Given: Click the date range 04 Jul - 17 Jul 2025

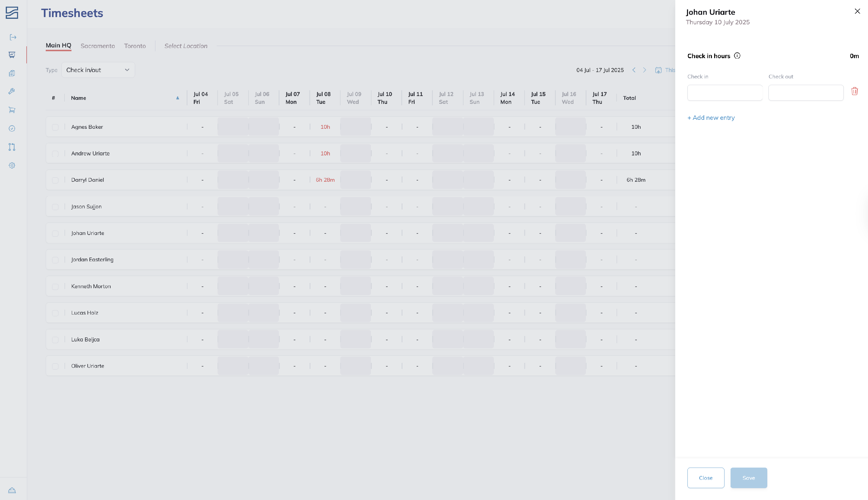Looking at the screenshot, I should pos(600,70).
